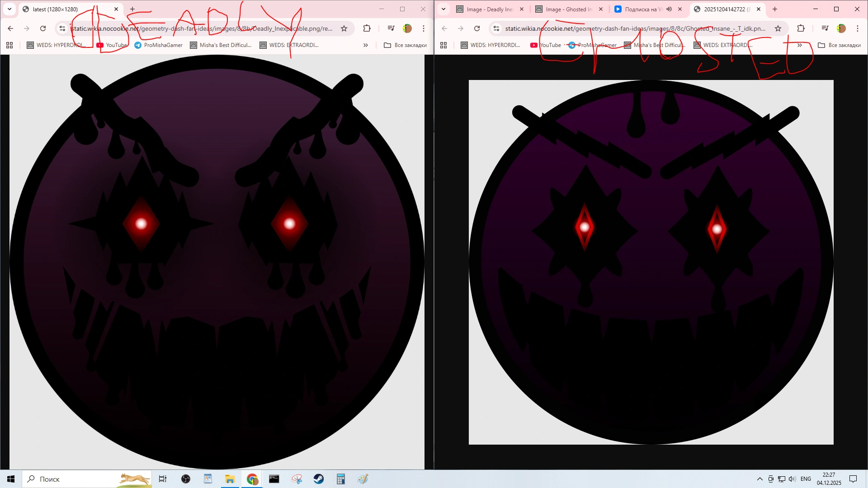Reload the page in left browser window
Image resolution: width=868 pixels, height=488 pixels.
click(x=43, y=28)
